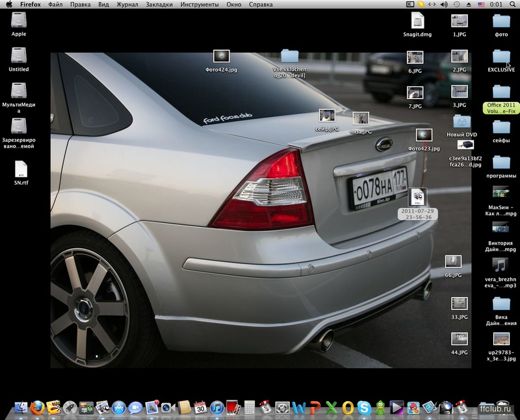This screenshot has width=520, height=420.
Task: Launch Microsoft Outlook from Dock
Action: point(348,408)
